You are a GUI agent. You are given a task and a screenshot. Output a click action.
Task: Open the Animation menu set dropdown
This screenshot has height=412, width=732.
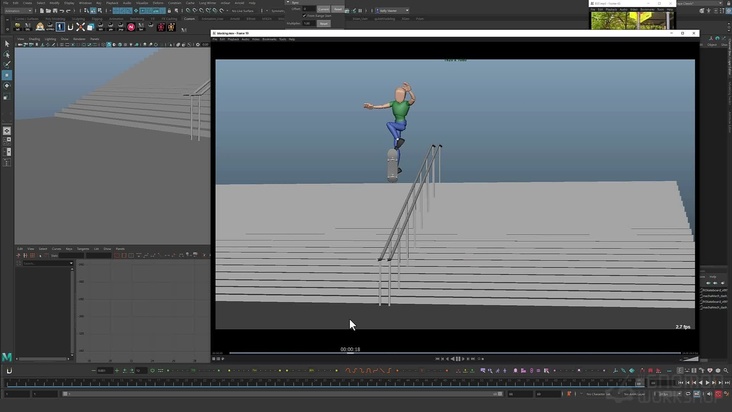(18, 10)
